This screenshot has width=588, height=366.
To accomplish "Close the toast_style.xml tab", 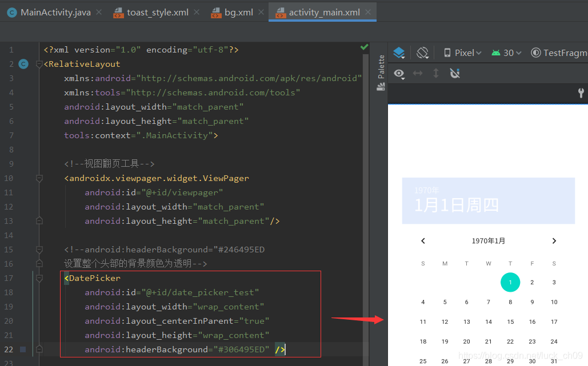I will click(196, 13).
